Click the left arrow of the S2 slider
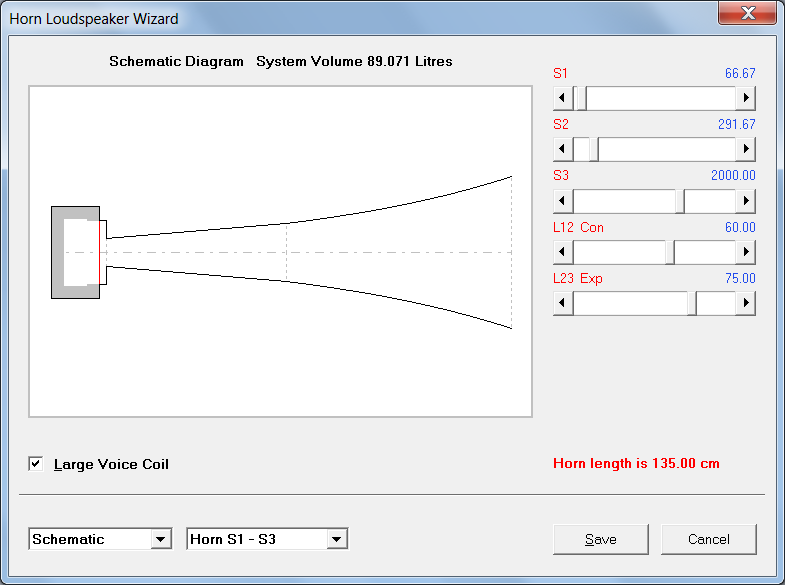 563,149
